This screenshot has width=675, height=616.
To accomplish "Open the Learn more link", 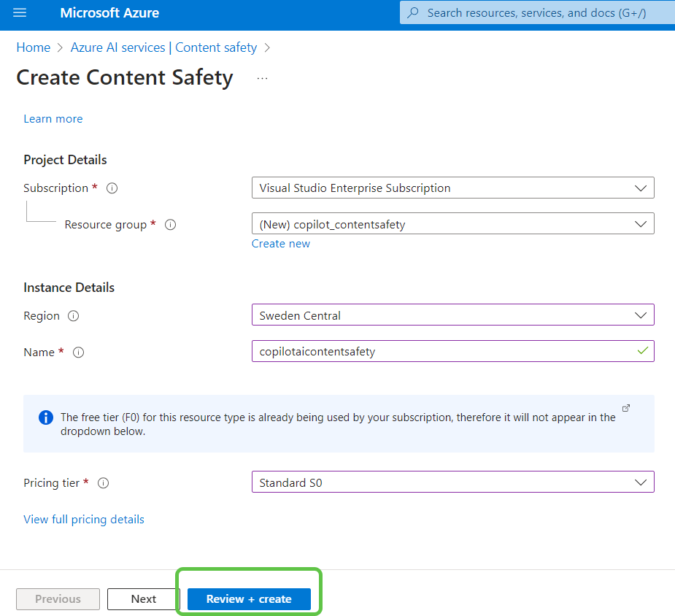I will point(53,118).
